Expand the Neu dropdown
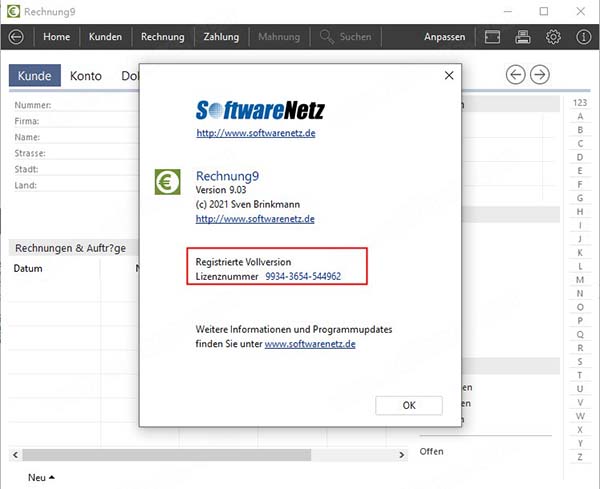This screenshot has width=600, height=489. coord(41,478)
